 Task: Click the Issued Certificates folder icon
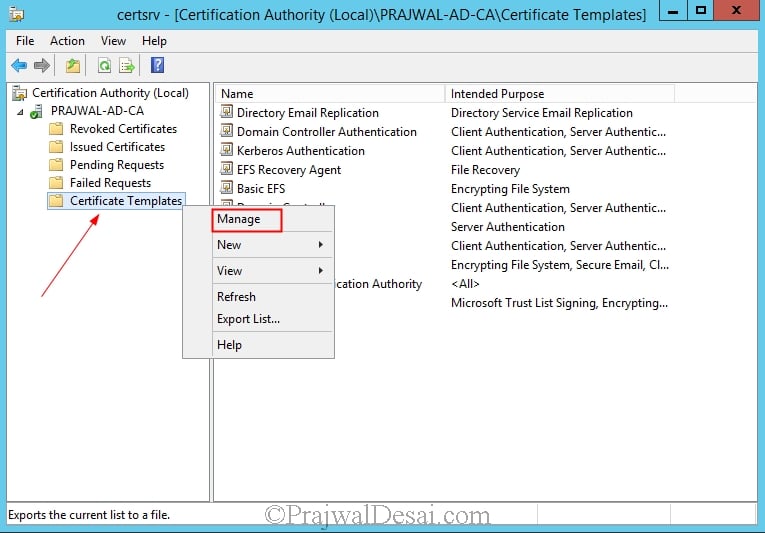56,147
